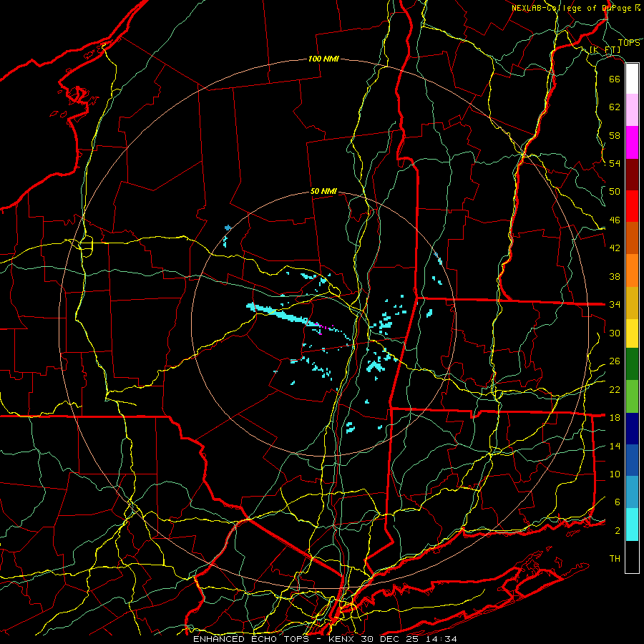Image resolution: width=644 pixels, height=644 pixels.
Task: Click the light blue 14 kft legend swatch
Action: tap(632, 492)
